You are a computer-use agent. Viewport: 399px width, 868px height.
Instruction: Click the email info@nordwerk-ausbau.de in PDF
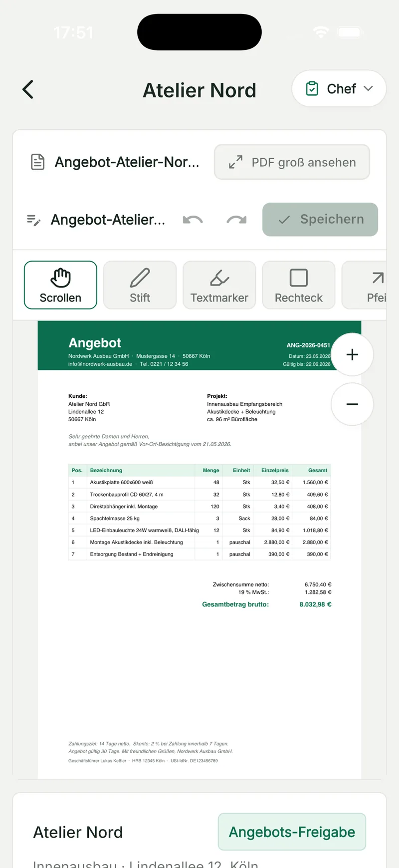pos(100,364)
